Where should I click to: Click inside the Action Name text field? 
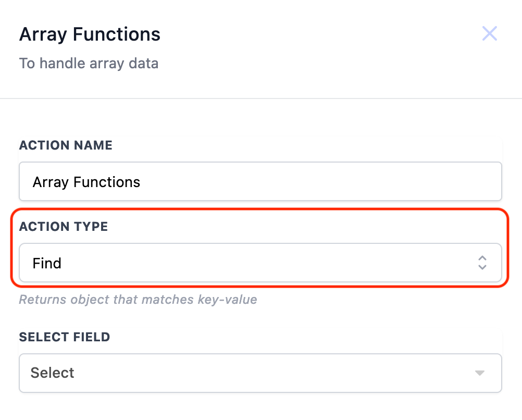click(260, 181)
